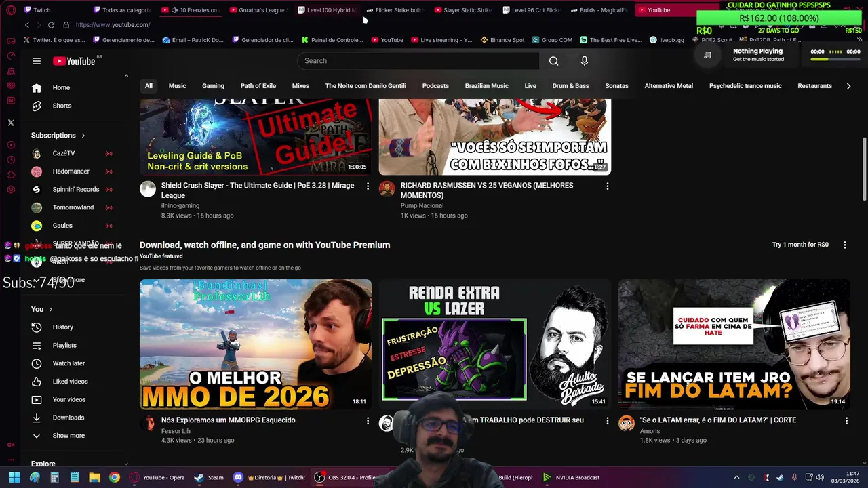Image resolution: width=868 pixels, height=488 pixels.
Task: Open options for Nós Exploramos MMORPG video
Action: [x=368, y=420]
